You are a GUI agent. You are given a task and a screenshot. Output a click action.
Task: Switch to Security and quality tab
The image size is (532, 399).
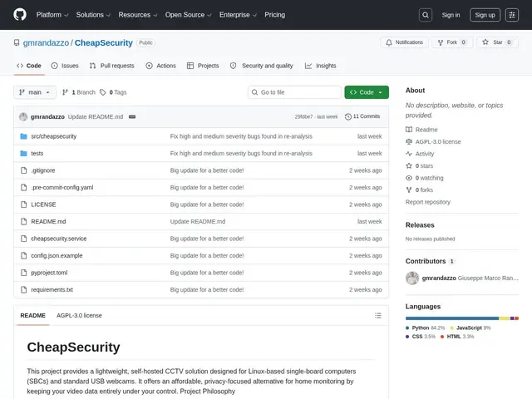pos(261,66)
